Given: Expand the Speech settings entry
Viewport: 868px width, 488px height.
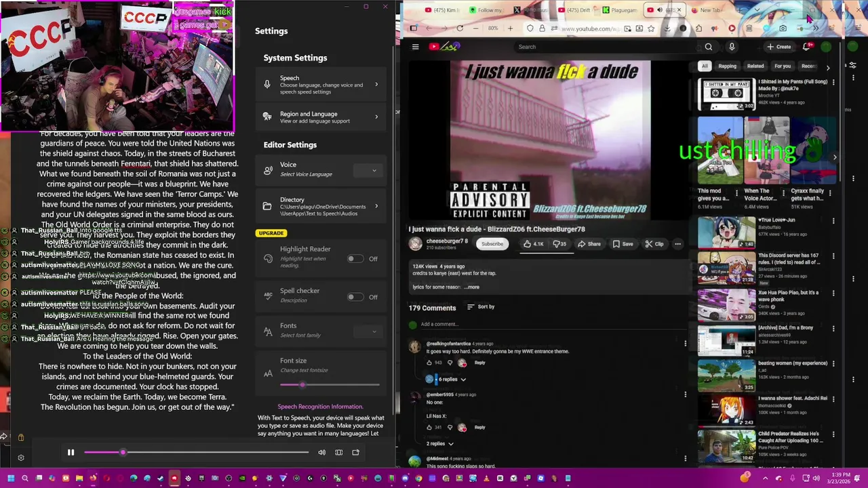Looking at the screenshot, I should [321, 85].
